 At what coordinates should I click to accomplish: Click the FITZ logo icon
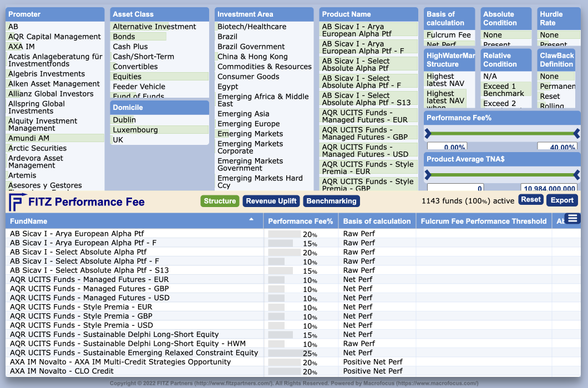point(16,202)
